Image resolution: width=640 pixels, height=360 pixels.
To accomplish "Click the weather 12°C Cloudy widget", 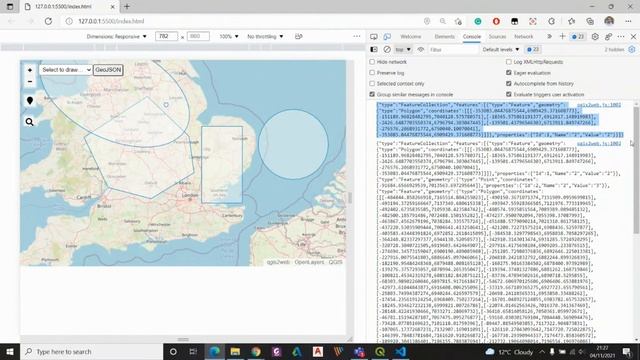I will [x=509, y=351].
